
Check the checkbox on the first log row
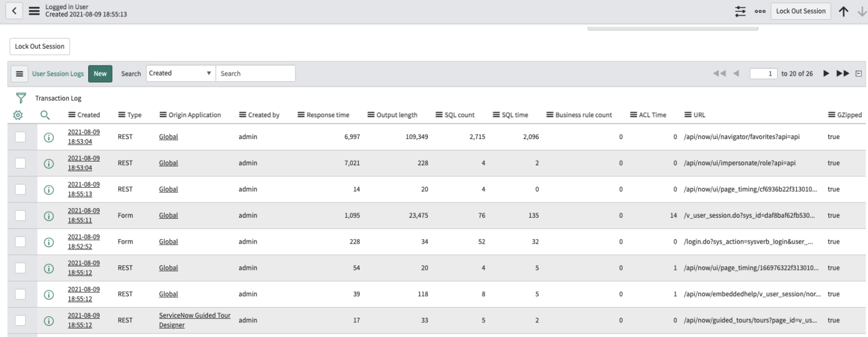(x=20, y=136)
